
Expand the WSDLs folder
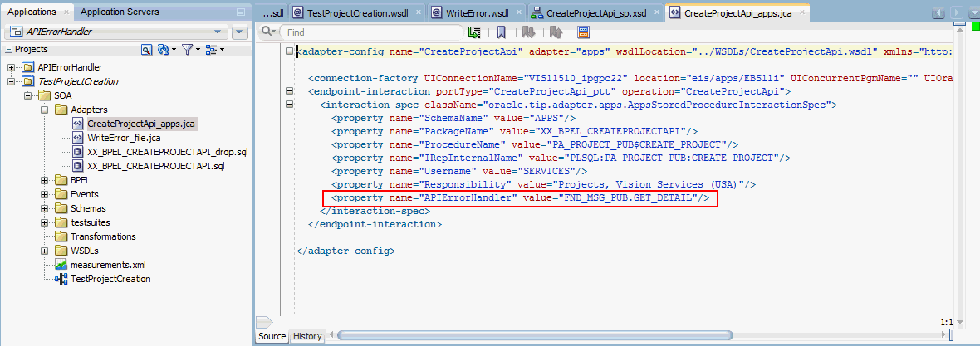click(x=44, y=251)
